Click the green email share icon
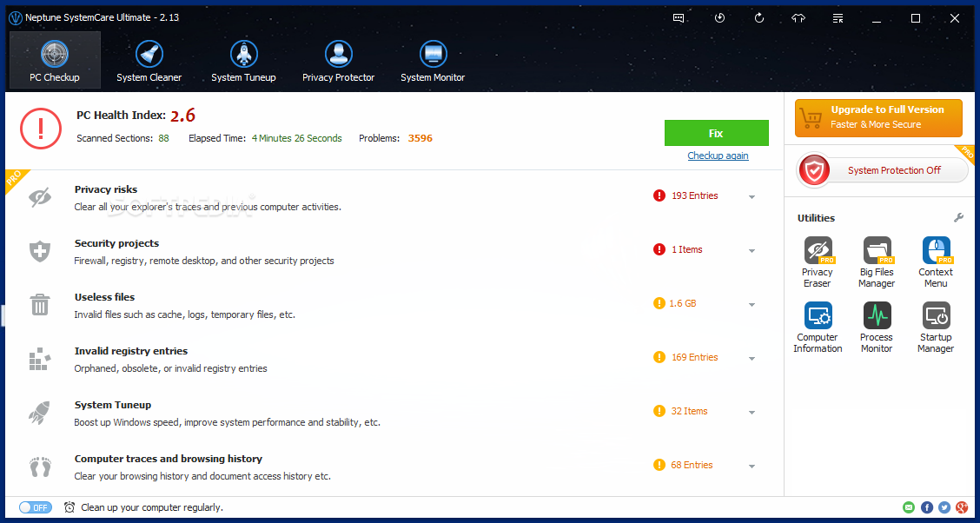This screenshot has width=980, height=523. point(909,507)
